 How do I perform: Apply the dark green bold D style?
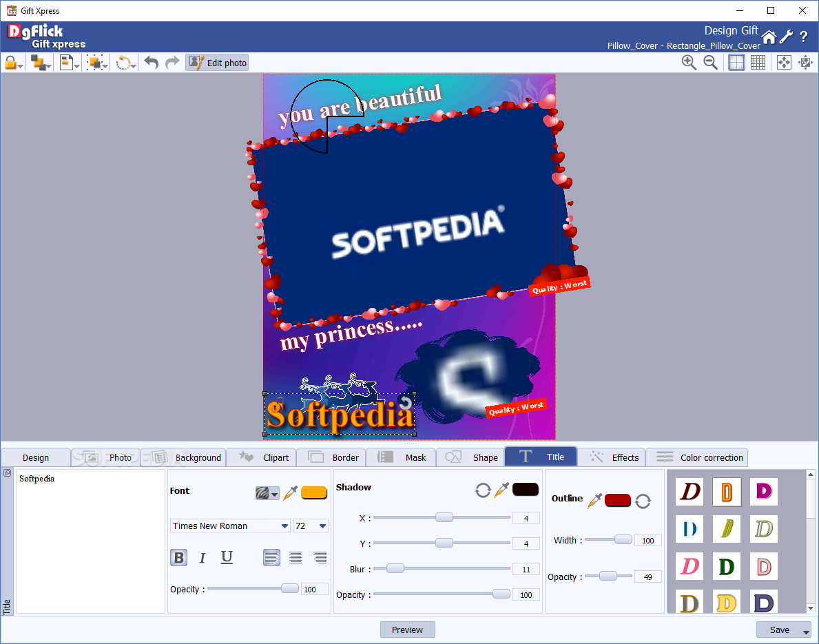pos(727,566)
